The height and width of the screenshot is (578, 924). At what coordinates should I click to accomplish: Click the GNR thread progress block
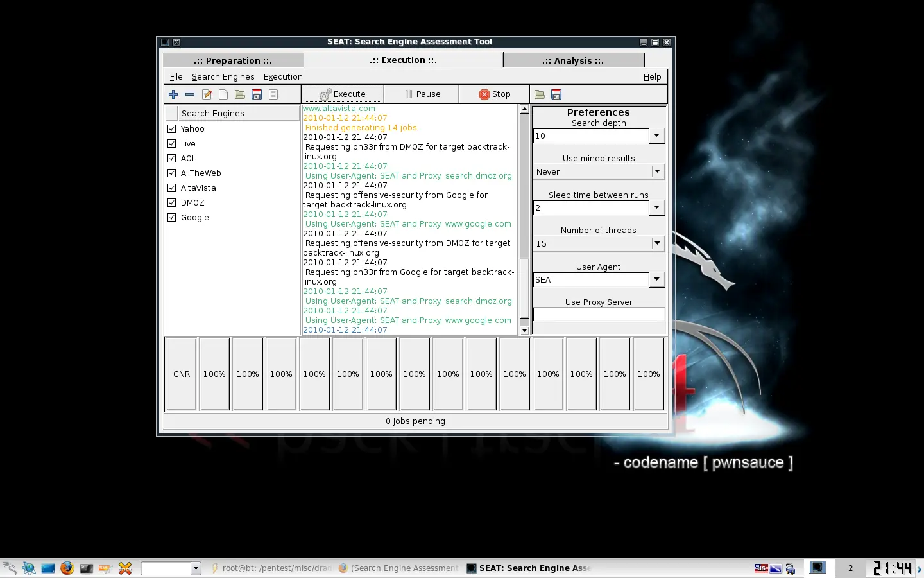coord(182,374)
